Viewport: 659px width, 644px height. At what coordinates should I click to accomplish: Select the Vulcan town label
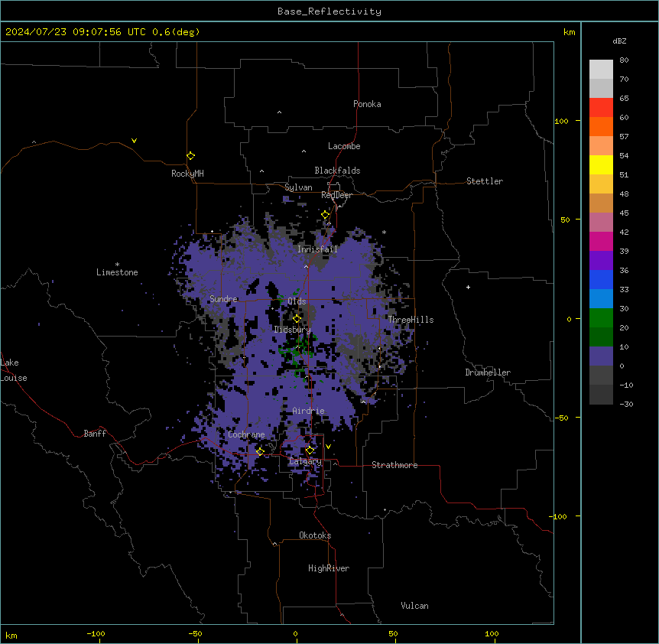(415, 606)
